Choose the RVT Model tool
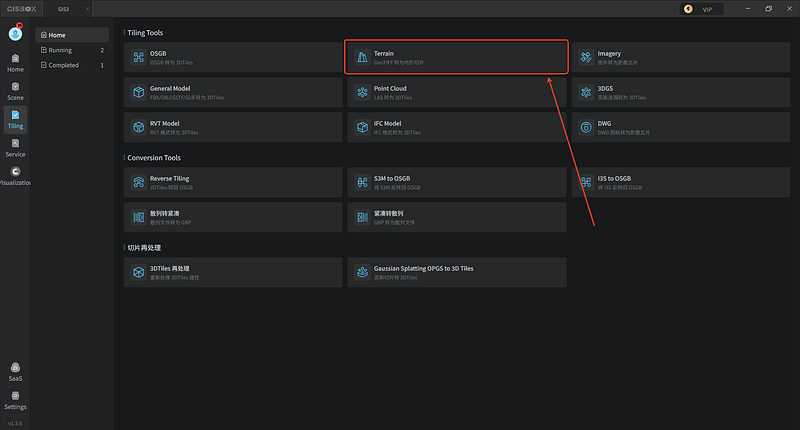The height and width of the screenshot is (430, 800). click(x=233, y=128)
